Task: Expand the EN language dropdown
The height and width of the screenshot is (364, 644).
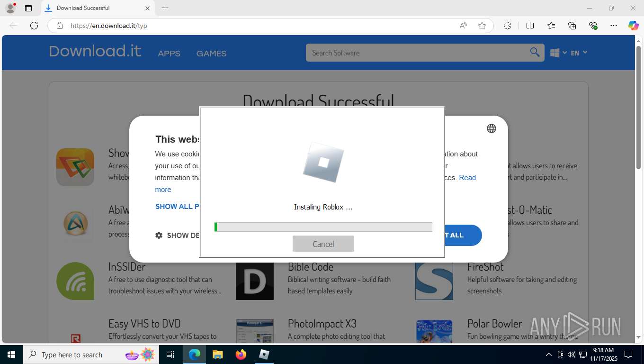Action: click(x=579, y=53)
